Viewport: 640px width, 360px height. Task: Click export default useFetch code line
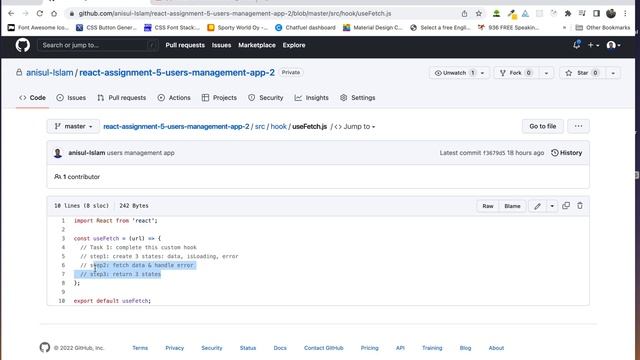click(112, 301)
